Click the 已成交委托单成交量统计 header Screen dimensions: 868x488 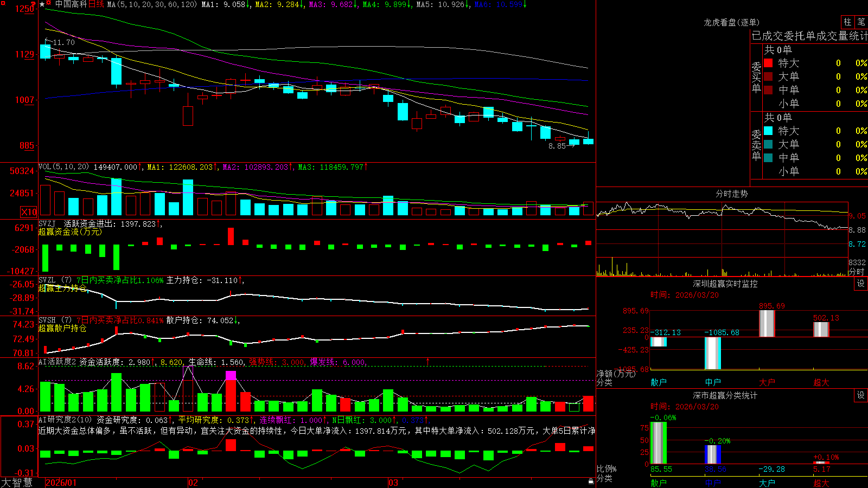coord(809,36)
